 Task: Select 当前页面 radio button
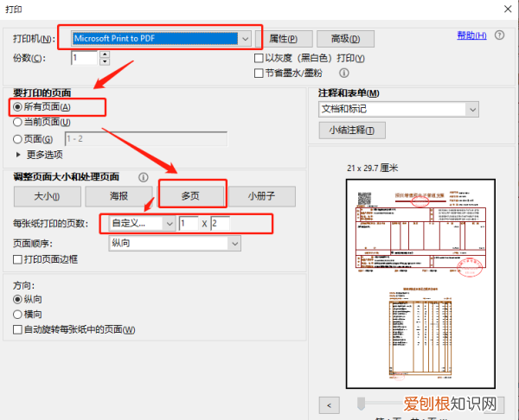pyautogui.click(x=17, y=122)
